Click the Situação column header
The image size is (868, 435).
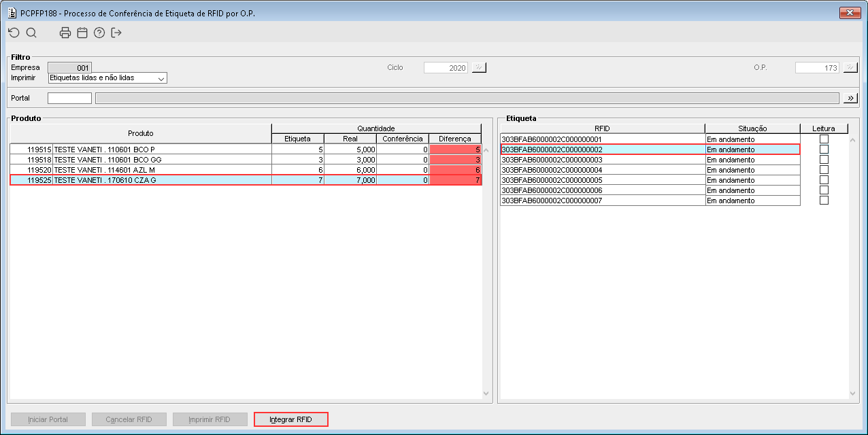pos(752,128)
